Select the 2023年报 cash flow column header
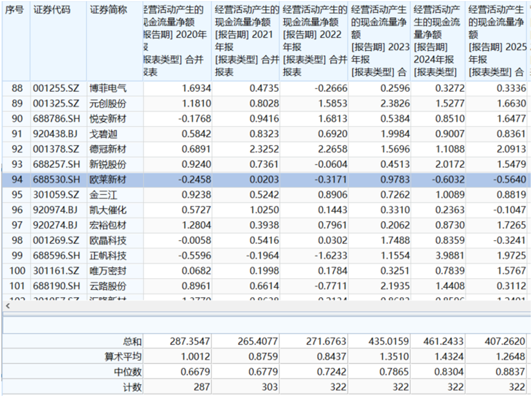532x397 pixels. pos(380,41)
